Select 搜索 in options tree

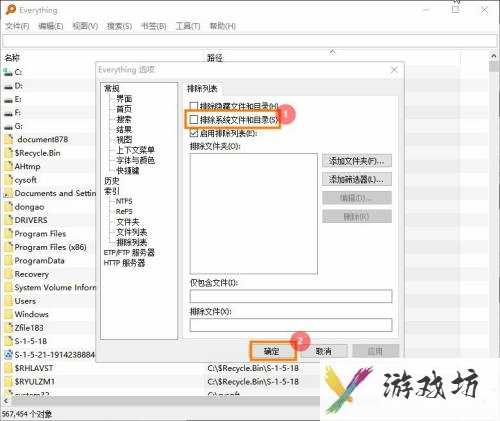[x=124, y=119]
